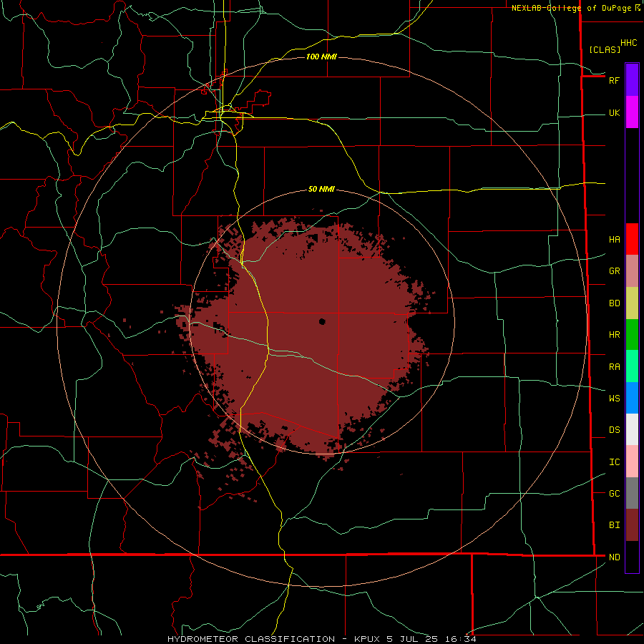The height and width of the screenshot is (644, 644).
Task: Click the 'ND' legend label
Action: click(614, 557)
